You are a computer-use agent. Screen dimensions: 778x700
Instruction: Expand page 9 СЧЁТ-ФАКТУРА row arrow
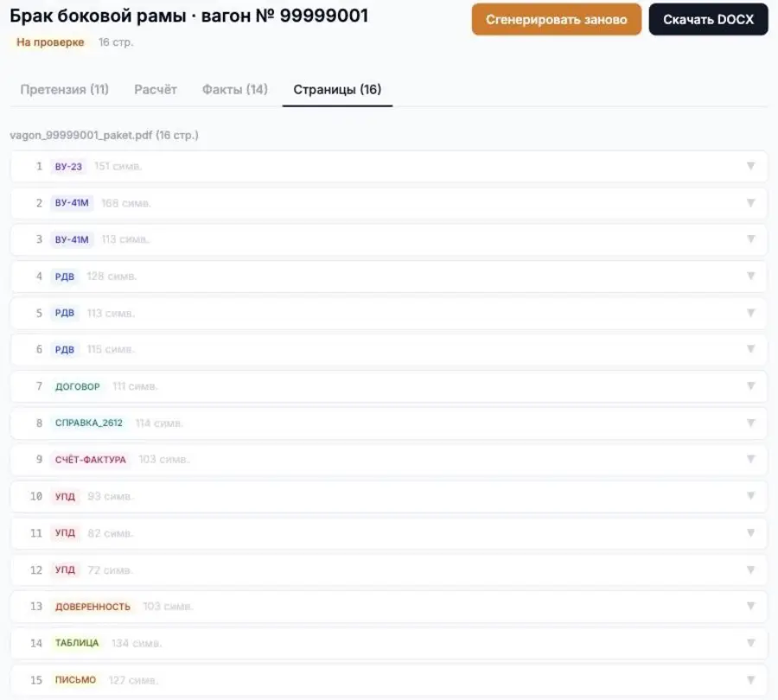point(750,460)
